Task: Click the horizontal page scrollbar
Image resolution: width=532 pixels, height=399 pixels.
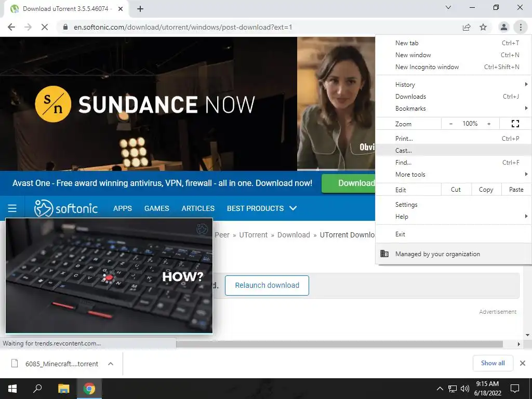Action: coord(339,344)
